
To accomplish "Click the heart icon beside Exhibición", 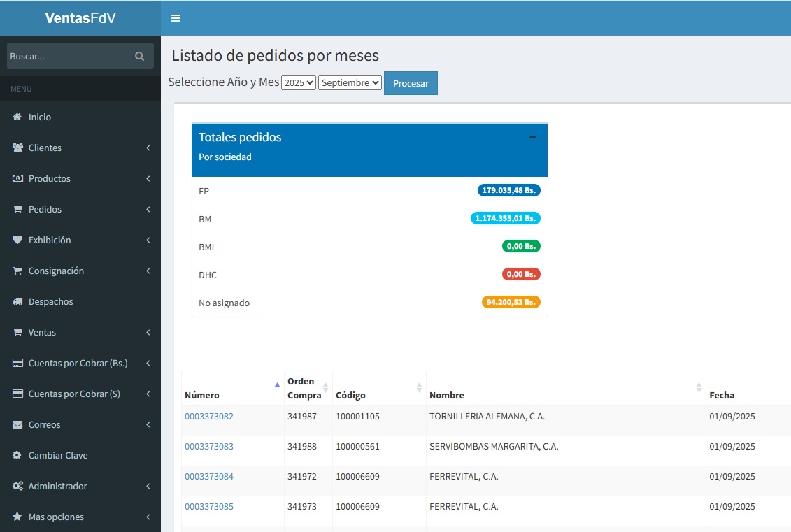I will (x=17, y=240).
